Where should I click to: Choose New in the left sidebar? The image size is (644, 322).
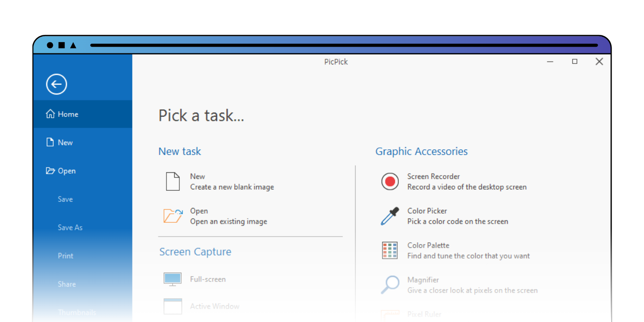tap(65, 143)
